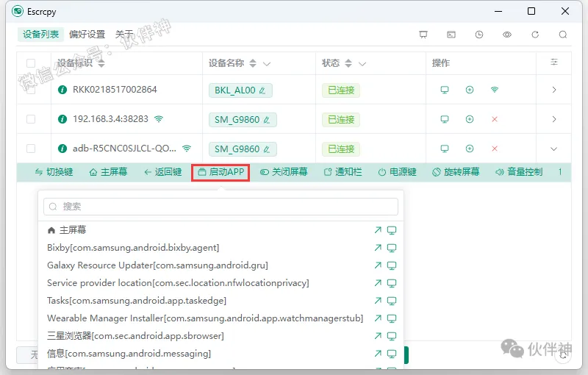Start mirroring for 192.168.3.4:38283 device
588x375 pixels.
[x=445, y=119]
